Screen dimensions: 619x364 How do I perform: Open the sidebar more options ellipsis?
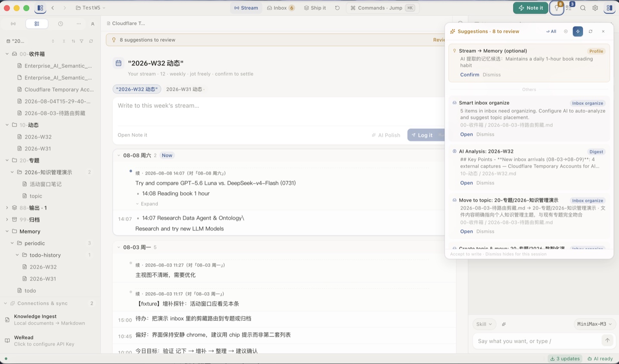tap(79, 24)
